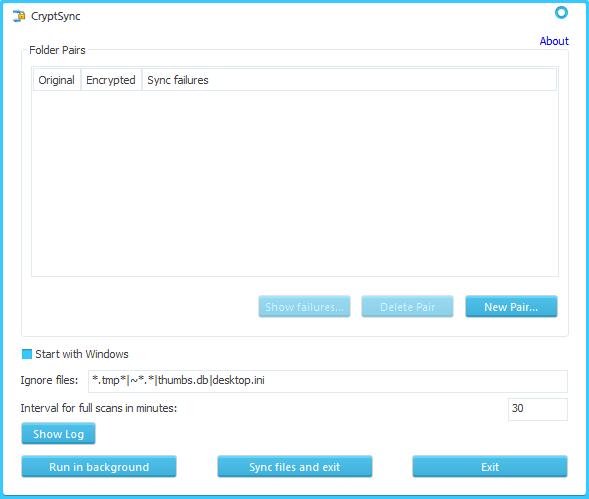Click the Run in background button
The width and height of the screenshot is (589, 499).
coord(99,467)
